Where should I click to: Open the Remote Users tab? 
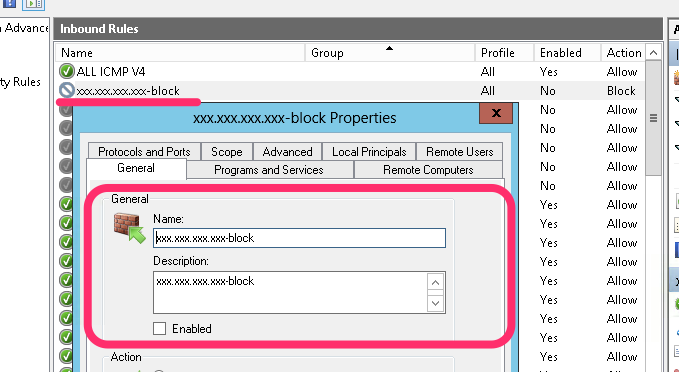pos(459,152)
